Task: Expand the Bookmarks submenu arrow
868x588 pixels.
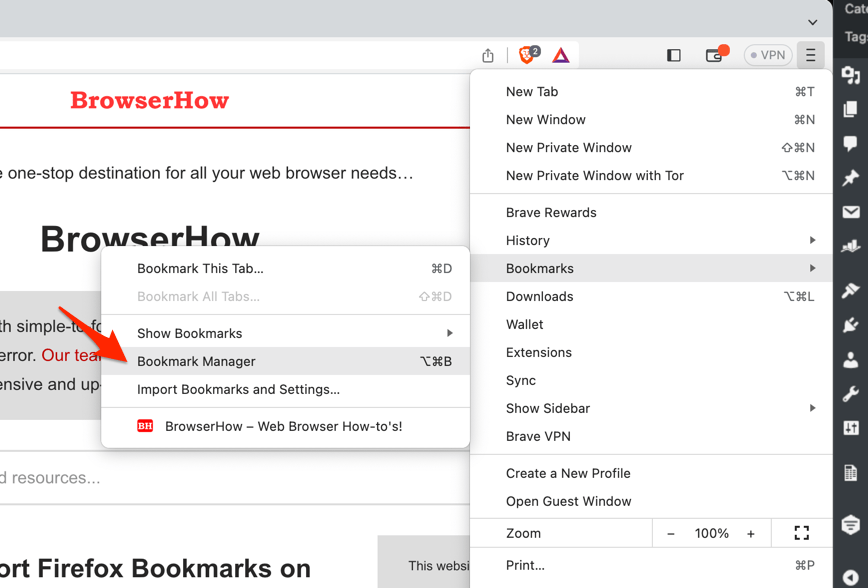Action: [x=813, y=268]
